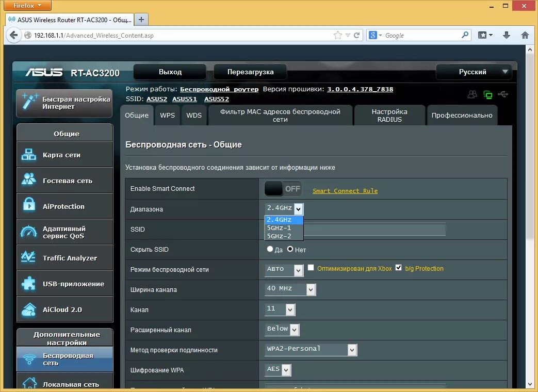Choose 5GHz-1 from band list
The height and width of the screenshot is (392, 538).
[284, 228]
